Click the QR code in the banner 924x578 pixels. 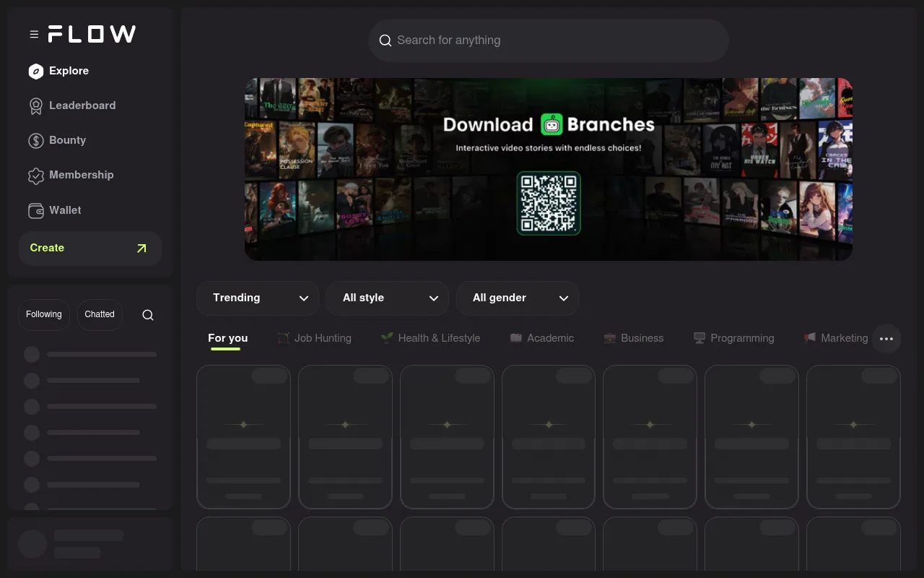click(549, 203)
